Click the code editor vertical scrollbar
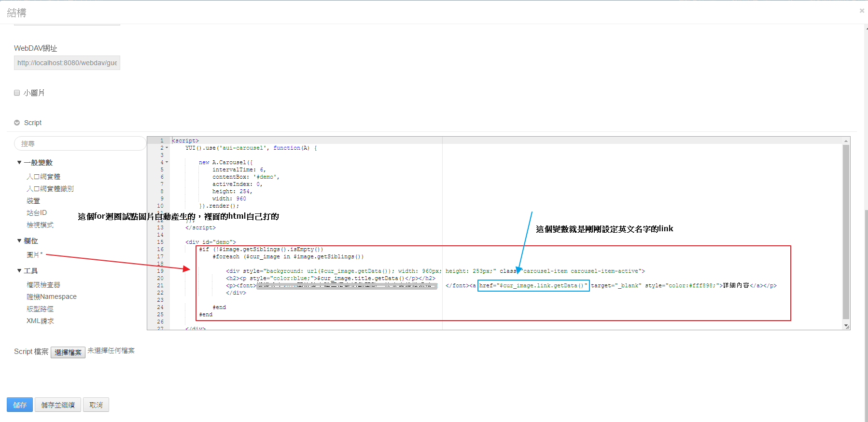The image size is (868, 422). [x=846, y=232]
